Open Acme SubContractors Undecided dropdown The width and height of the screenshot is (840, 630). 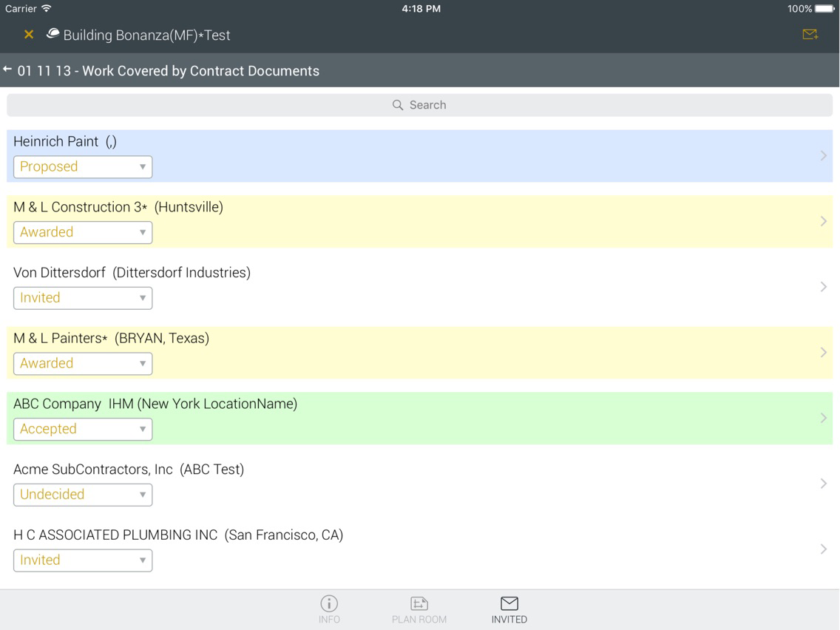click(83, 495)
